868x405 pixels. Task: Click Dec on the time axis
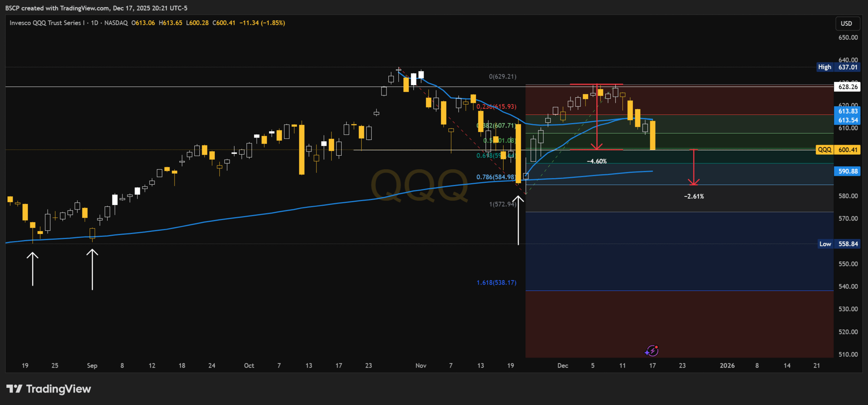[563, 366]
